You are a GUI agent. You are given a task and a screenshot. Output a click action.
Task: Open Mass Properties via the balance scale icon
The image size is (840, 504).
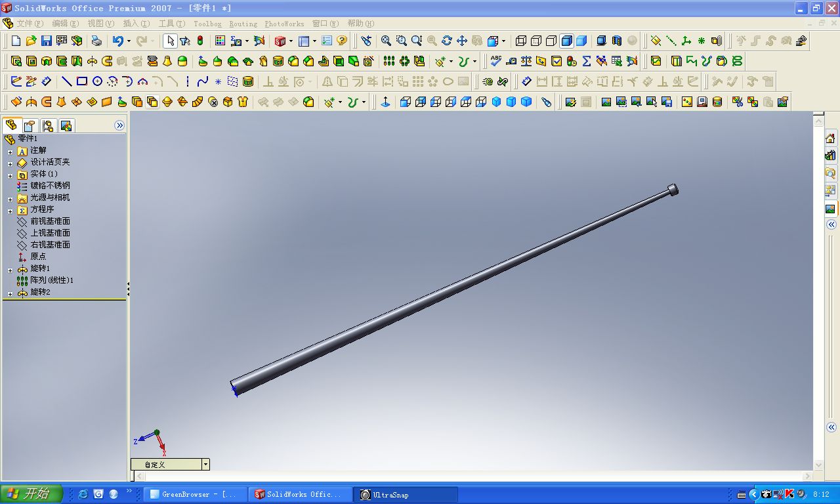[526, 61]
